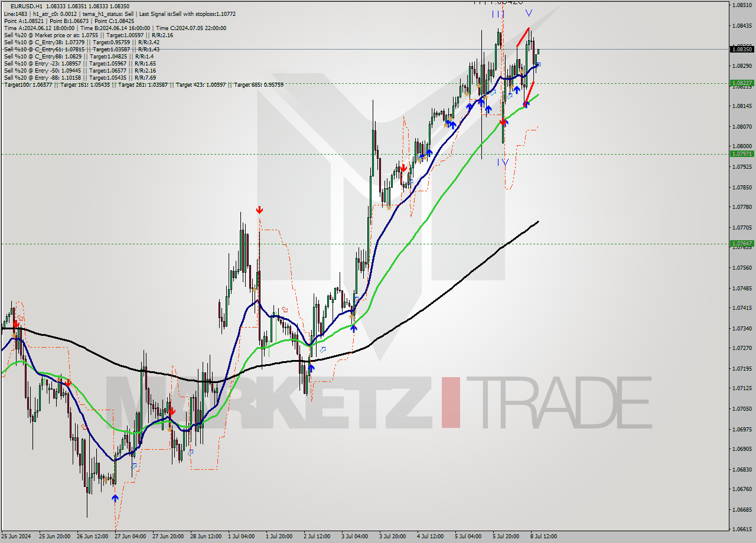This screenshot has height=543, width=756.
Task: Click the 1.07647 dashed level price label
Action: (741, 243)
